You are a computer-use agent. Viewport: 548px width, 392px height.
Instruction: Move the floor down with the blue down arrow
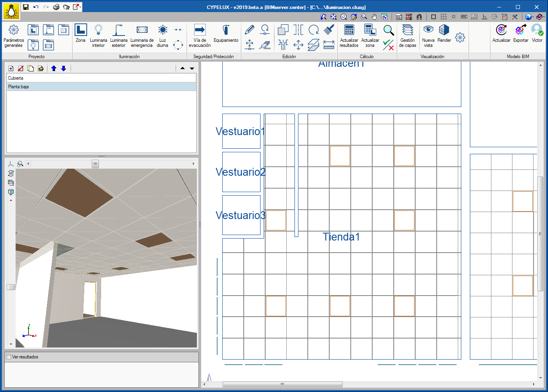click(x=64, y=68)
